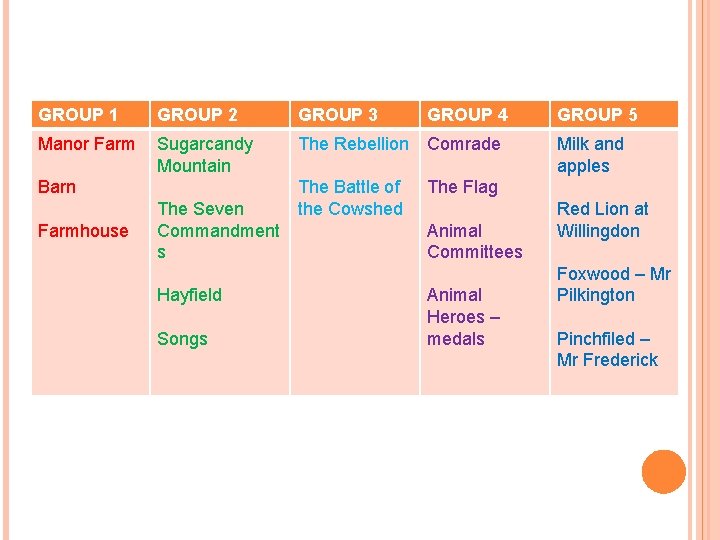Click The Battle of the Cowshed
Viewport: 720px width, 540px height.
click(350, 198)
